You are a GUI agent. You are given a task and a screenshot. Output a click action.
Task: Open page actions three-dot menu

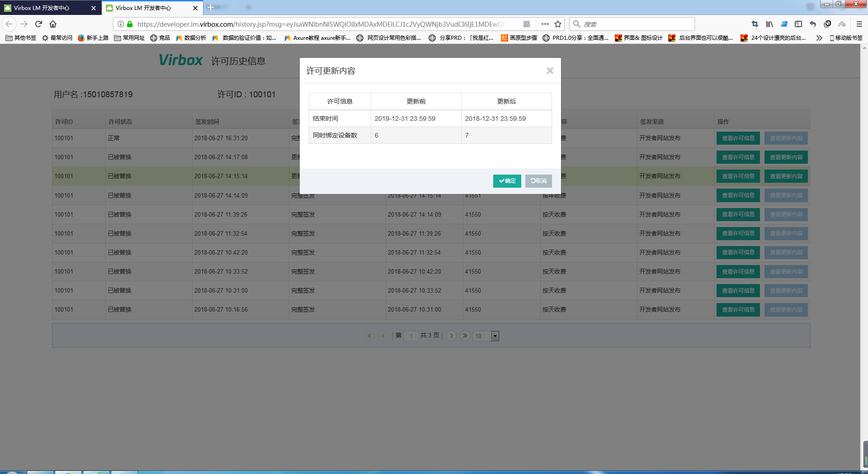[x=545, y=24]
